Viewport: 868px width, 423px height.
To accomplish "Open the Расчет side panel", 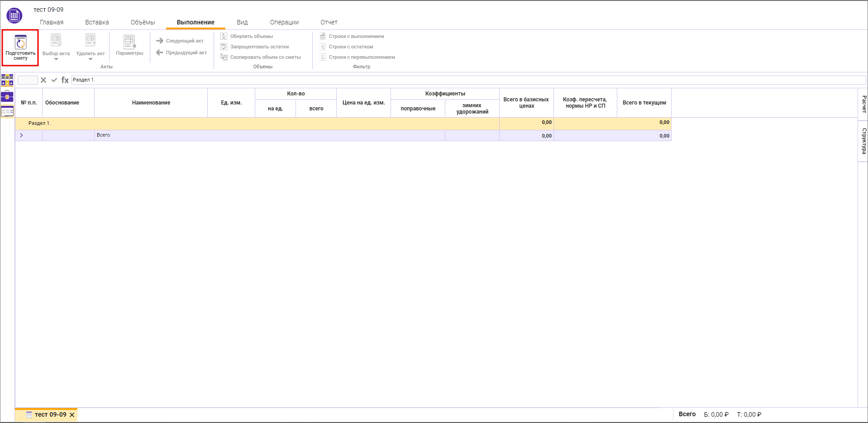I will pyautogui.click(x=863, y=104).
